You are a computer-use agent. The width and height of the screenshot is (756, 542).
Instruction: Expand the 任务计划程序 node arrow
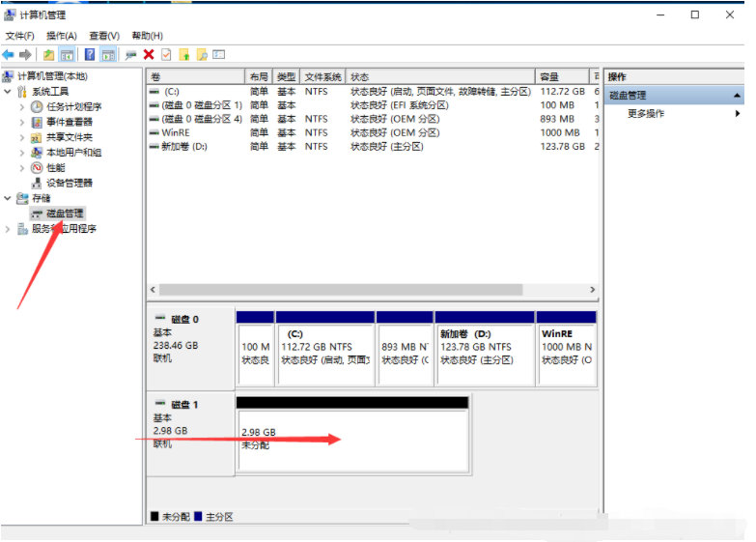(21, 107)
